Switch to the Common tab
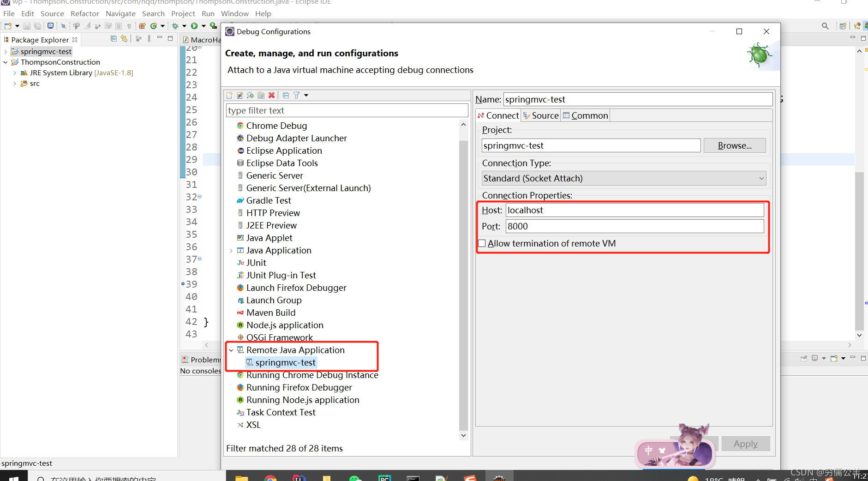 (x=585, y=115)
